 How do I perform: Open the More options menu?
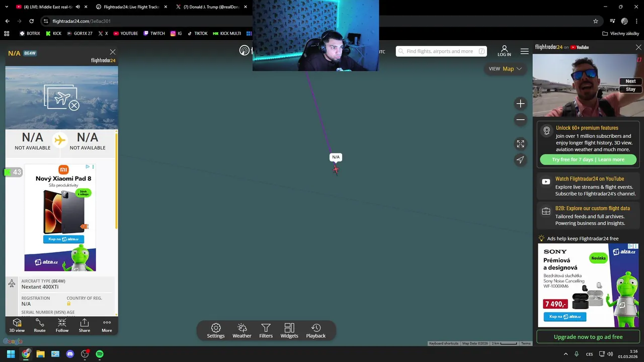tap(107, 325)
